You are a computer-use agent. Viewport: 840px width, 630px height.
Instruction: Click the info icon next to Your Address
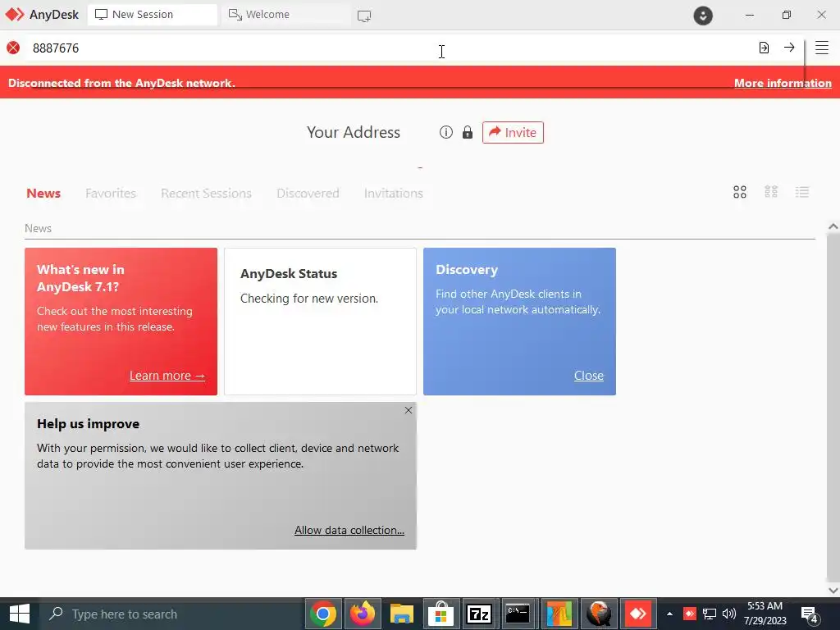[445, 132]
